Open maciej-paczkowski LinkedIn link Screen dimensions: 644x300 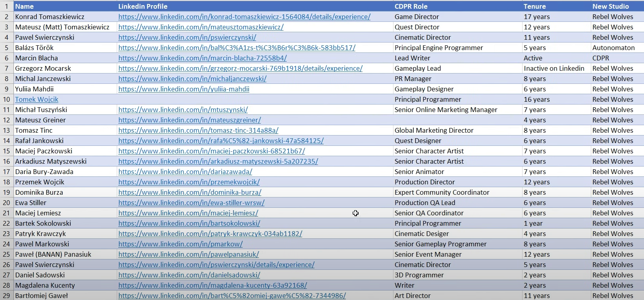click(212, 151)
